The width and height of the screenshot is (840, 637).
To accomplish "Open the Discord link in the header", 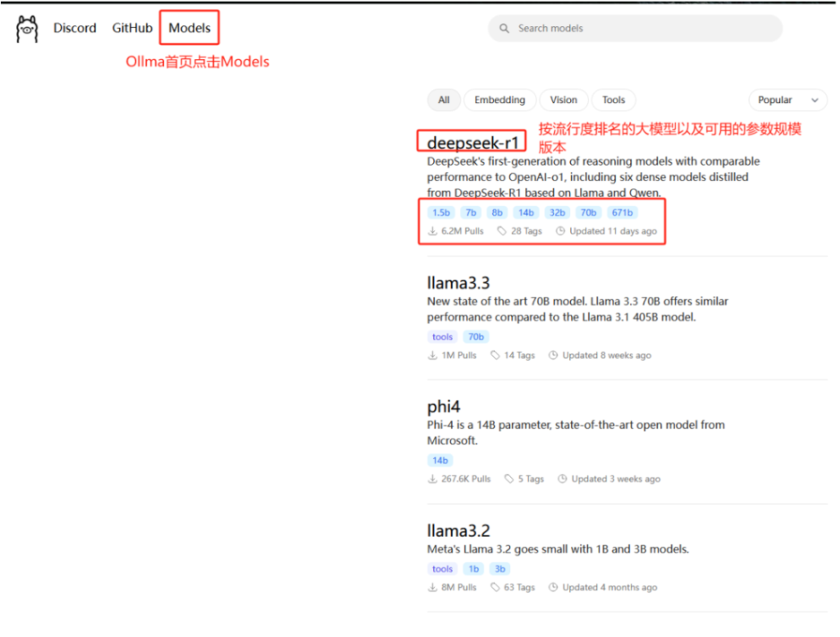I will coord(75,28).
